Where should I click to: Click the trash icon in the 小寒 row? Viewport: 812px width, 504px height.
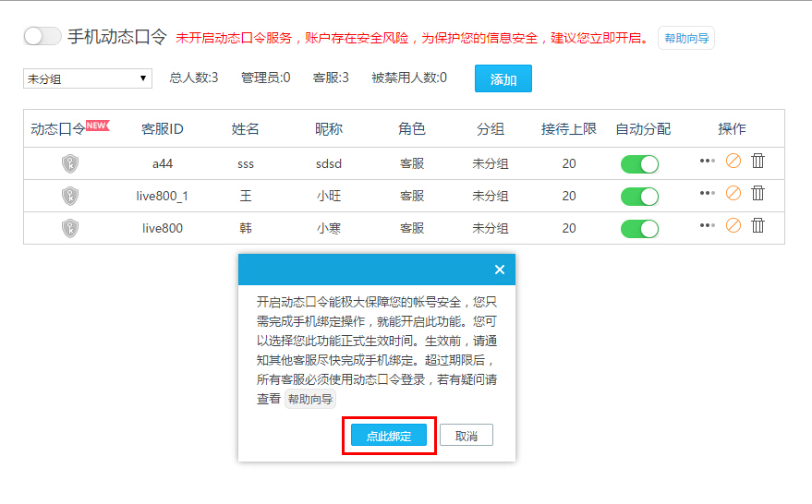click(758, 225)
